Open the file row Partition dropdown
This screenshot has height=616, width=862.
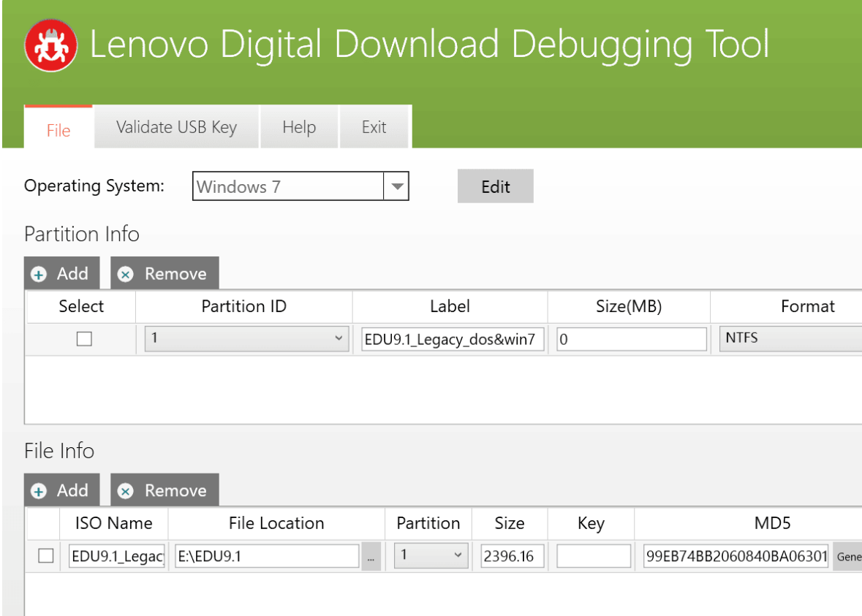pos(431,555)
